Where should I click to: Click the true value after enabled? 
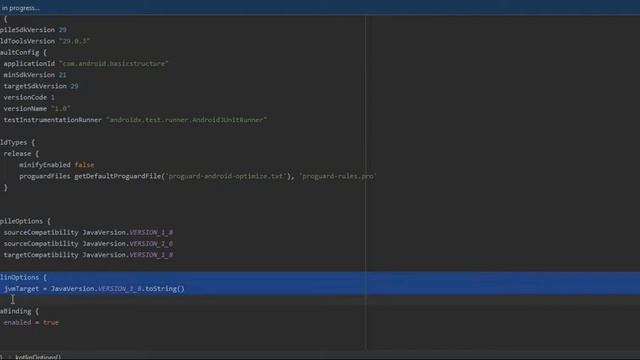pyautogui.click(x=51, y=322)
